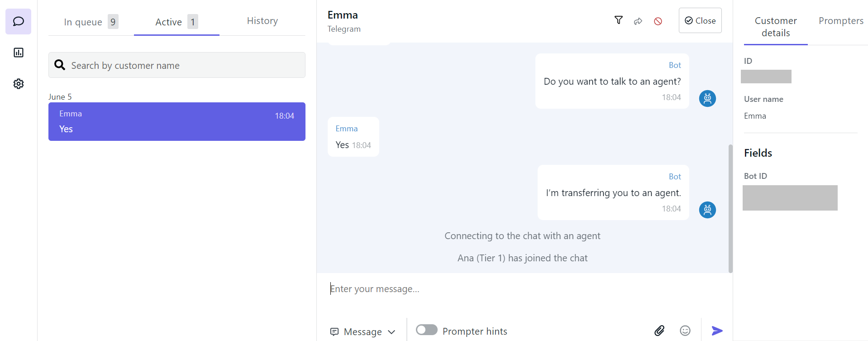Image resolution: width=868 pixels, height=341 pixels.
Task: Click the chat conversation scrollbar
Action: click(730, 208)
